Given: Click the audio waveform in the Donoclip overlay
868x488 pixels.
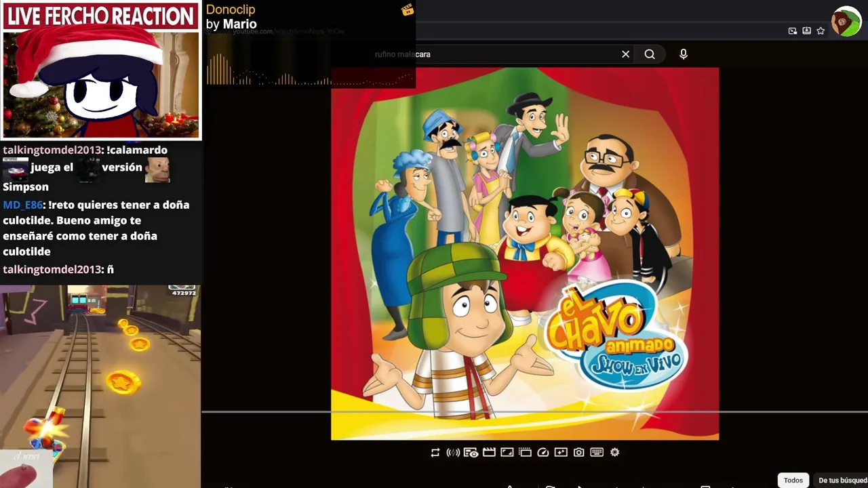Looking at the screenshot, I should pos(310,70).
